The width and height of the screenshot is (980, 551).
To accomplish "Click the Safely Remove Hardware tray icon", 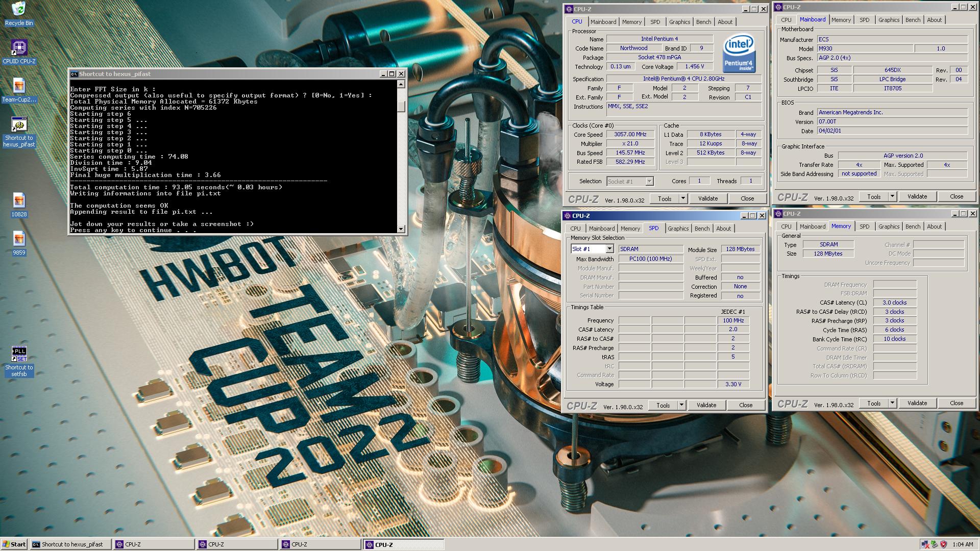I will pos(934,544).
